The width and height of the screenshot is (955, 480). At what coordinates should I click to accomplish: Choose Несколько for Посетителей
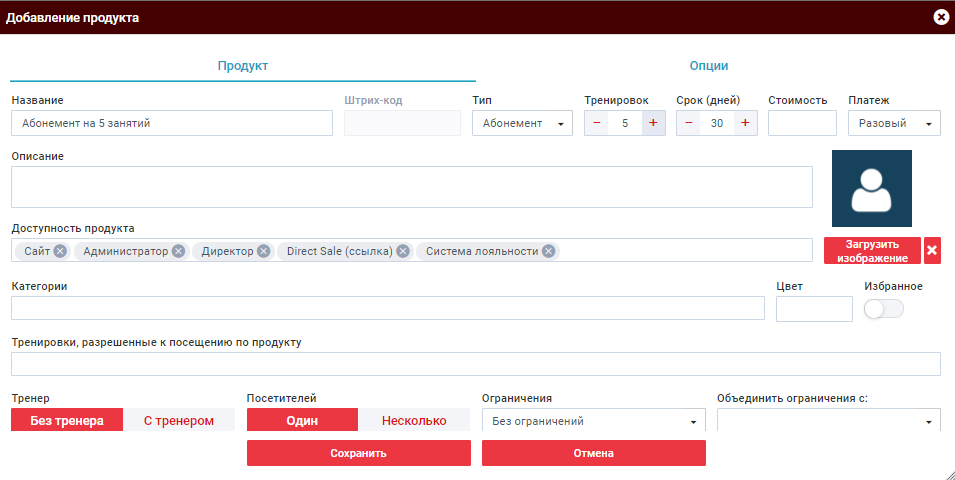tap(414, 421)
